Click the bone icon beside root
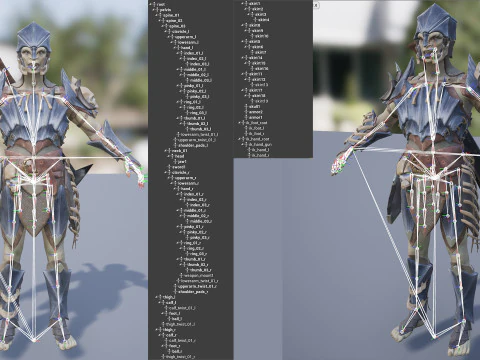This screenshot has width=480, height=360. [154, 5]
